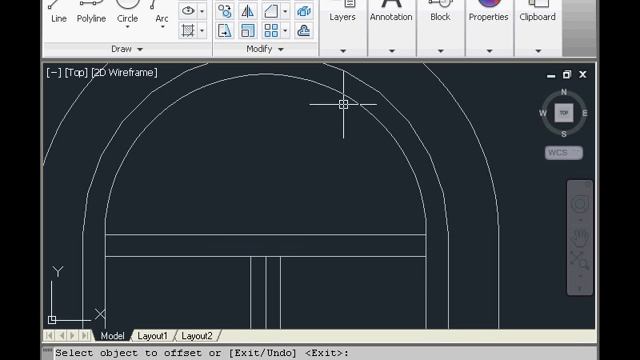Open the Chamfer flyout dropdown arrow

coord(285,11)
